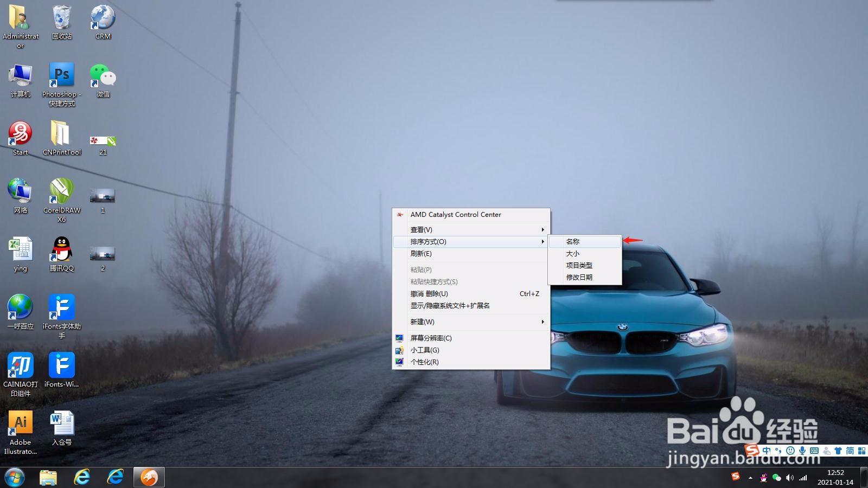Select the CorelDRAW X6 desktop icon
The height and width of the screenshot is (488, 868).
tap(62, 191)
